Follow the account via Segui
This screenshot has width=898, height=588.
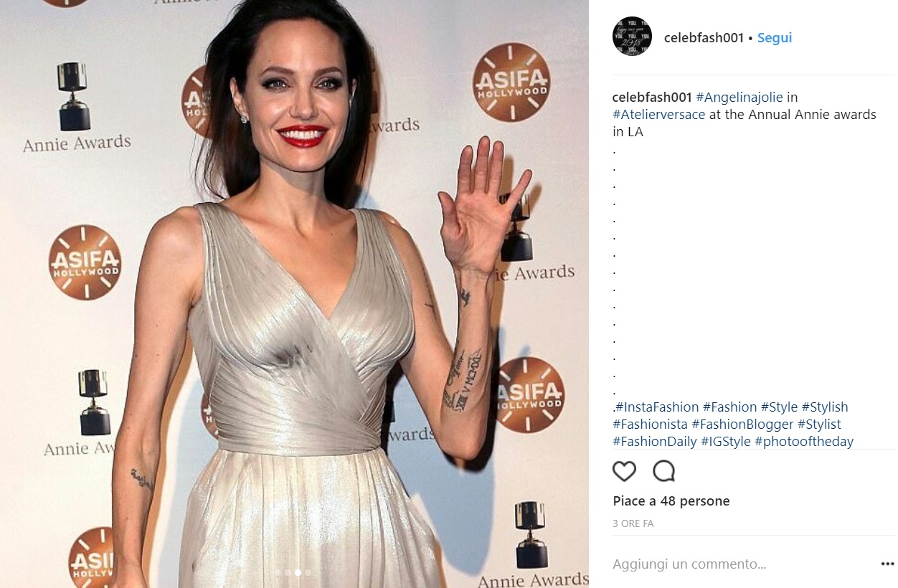[775, 38]
